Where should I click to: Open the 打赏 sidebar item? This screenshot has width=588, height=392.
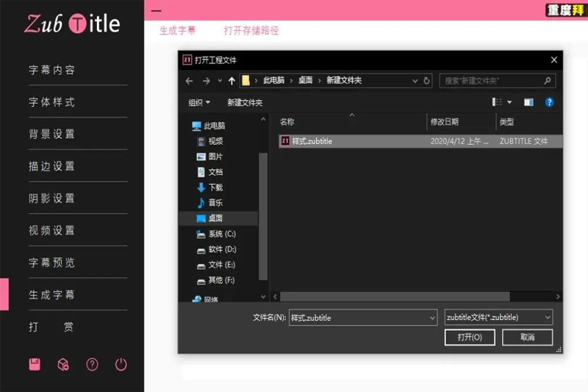(51, 327)
